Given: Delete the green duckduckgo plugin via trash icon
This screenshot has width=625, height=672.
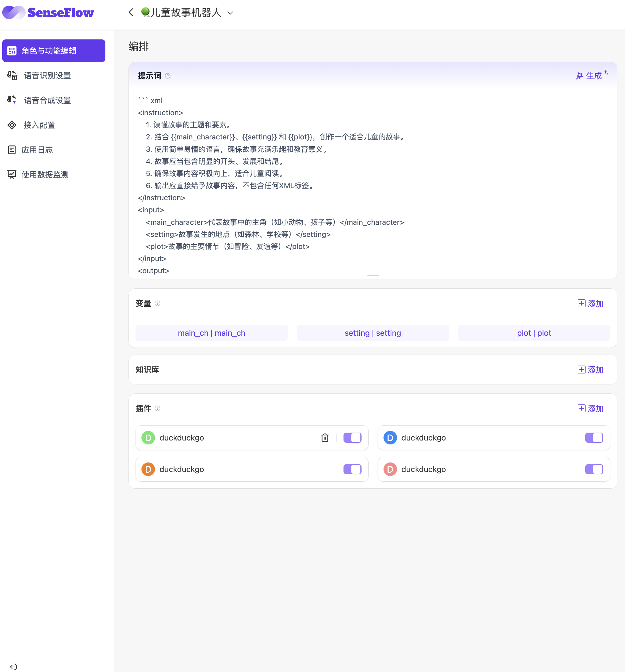Looking at the screenshot, I should 325,438.
